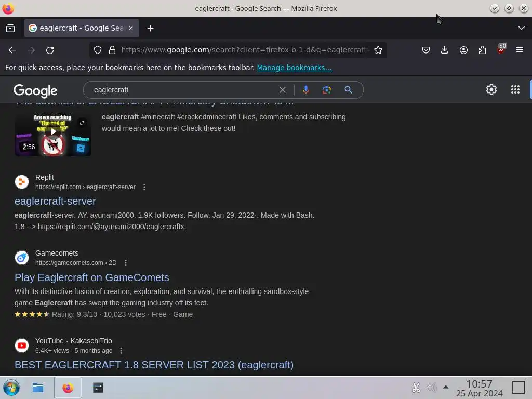Image resolution: width=532 pixels, height=399 pixels.
Task: Show site security info via the padlock
Action: click(112, 50)
